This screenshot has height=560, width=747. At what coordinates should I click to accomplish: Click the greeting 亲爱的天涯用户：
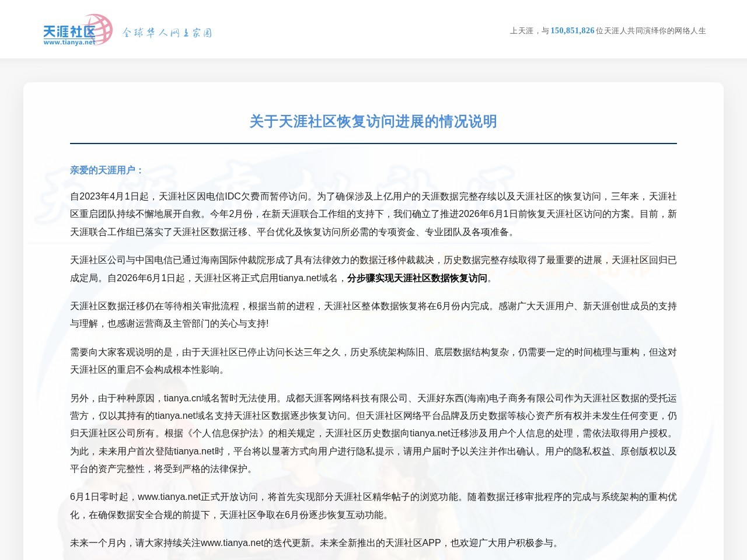pyautogui.click(x=107, y=170)
